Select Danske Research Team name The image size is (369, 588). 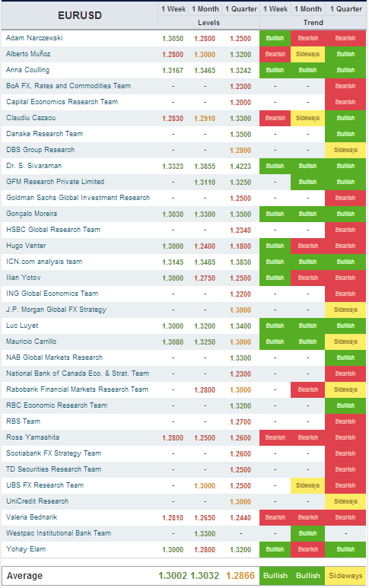pos(44,134)
